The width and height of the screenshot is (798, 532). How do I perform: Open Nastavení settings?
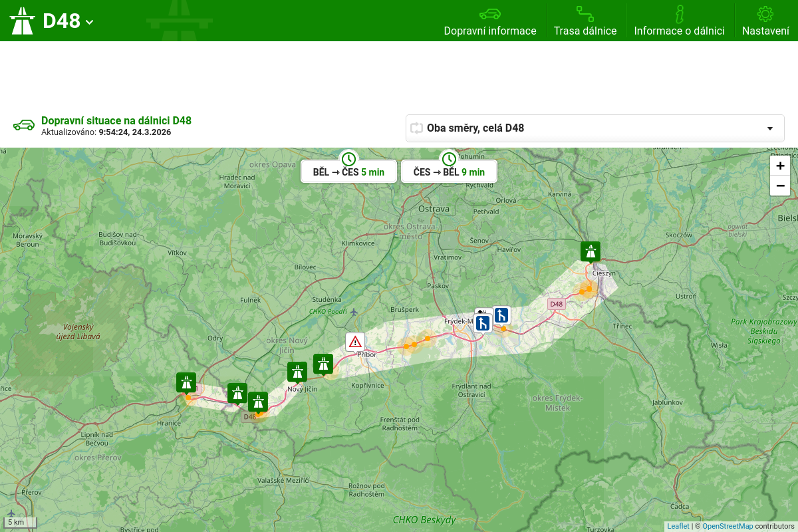tap(765, 21)
